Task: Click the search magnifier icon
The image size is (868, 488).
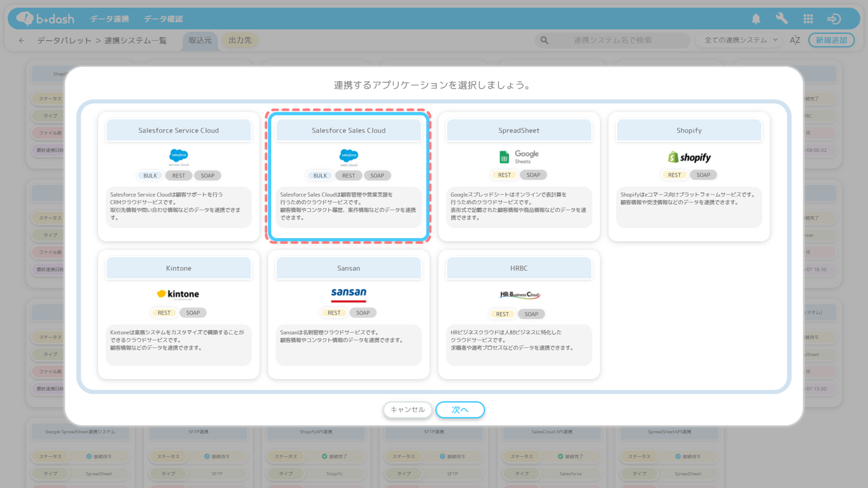Action: click(544, 40)
